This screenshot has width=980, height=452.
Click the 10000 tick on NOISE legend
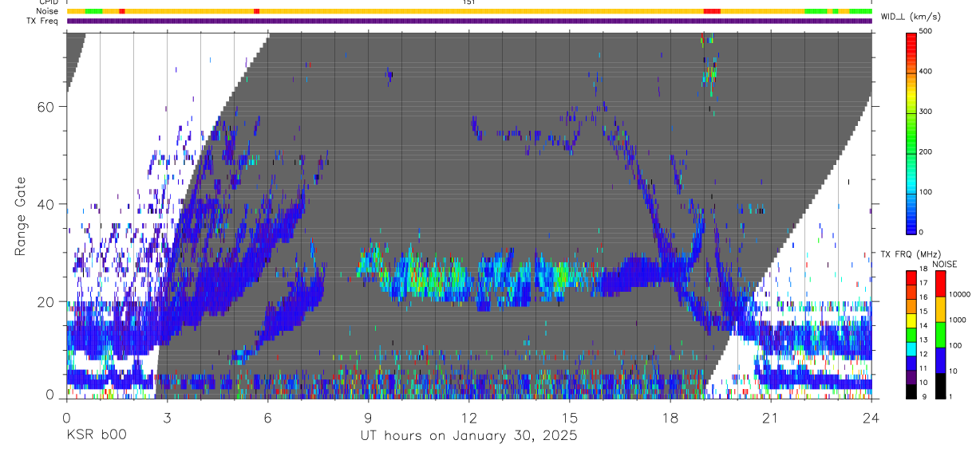pos(960,294)
